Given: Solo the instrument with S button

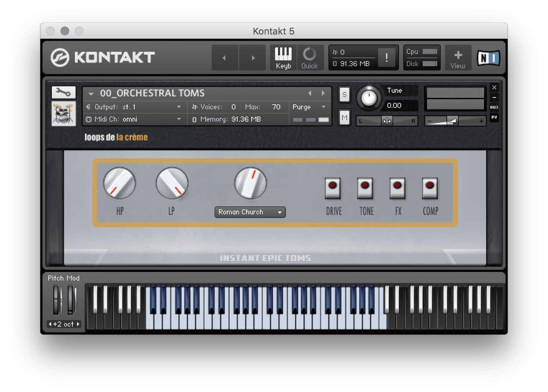Looking at the screenshot, I should pos(345,95).
